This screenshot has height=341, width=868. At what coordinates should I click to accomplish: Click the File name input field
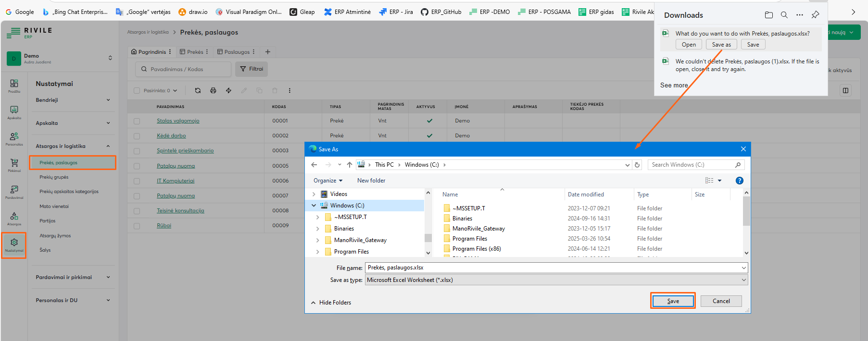(x=553, y=268)
